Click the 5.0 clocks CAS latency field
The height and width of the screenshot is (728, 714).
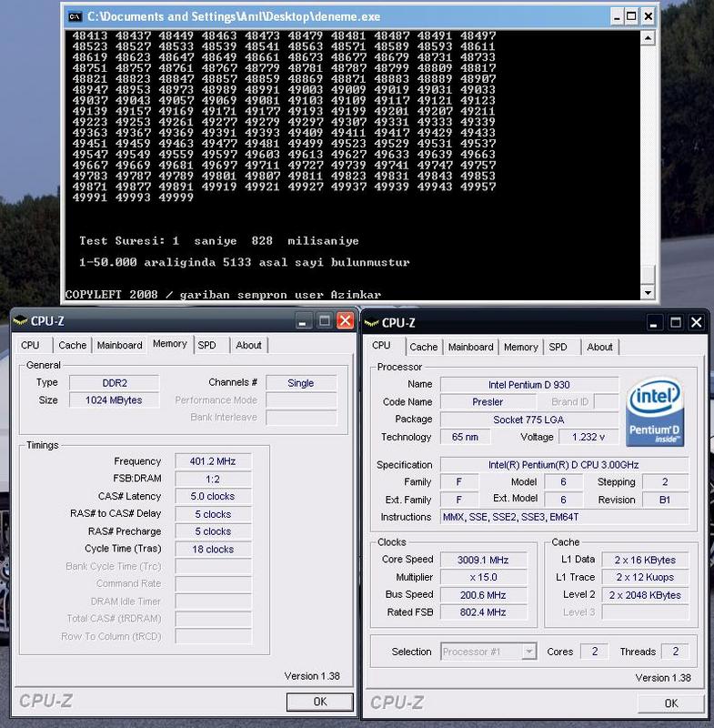[x=213, y=496]
